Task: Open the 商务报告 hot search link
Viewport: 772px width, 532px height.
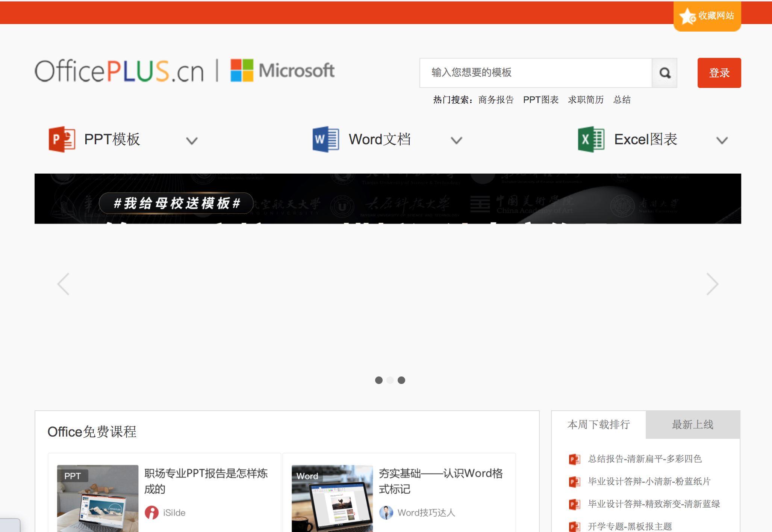Action: pos(496,100)
